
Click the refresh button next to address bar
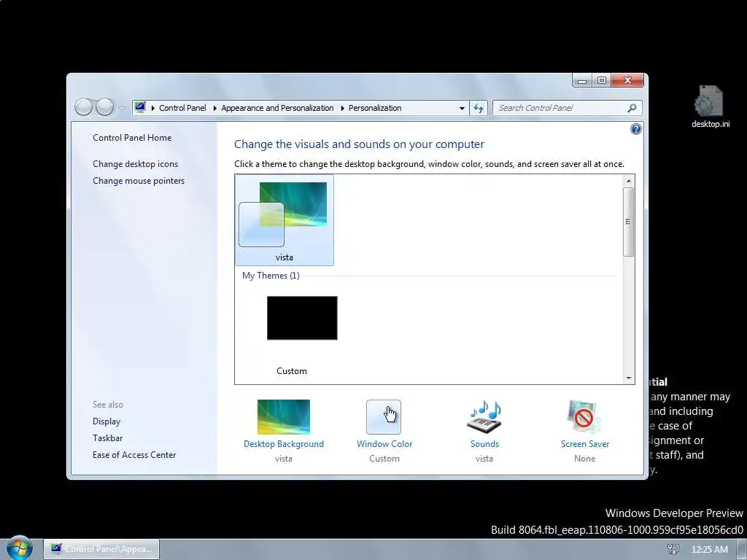pyautogui.click(x=479, y=108)
